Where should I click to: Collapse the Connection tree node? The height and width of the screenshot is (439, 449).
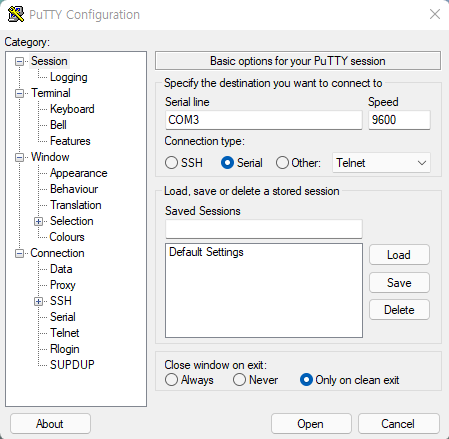click(20, 253)
